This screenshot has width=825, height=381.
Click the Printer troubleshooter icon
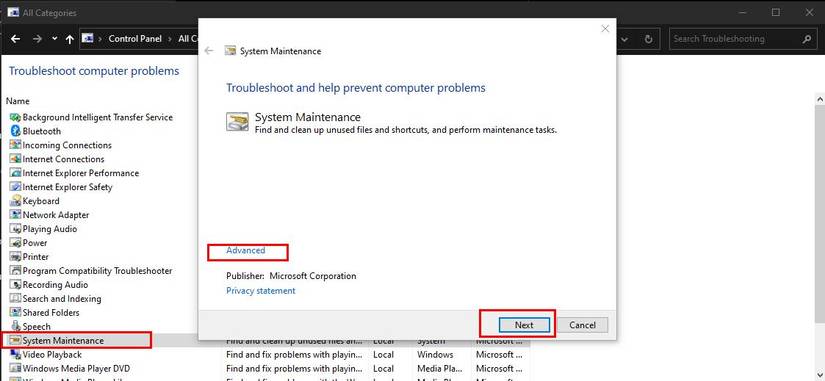click(15, 257)
